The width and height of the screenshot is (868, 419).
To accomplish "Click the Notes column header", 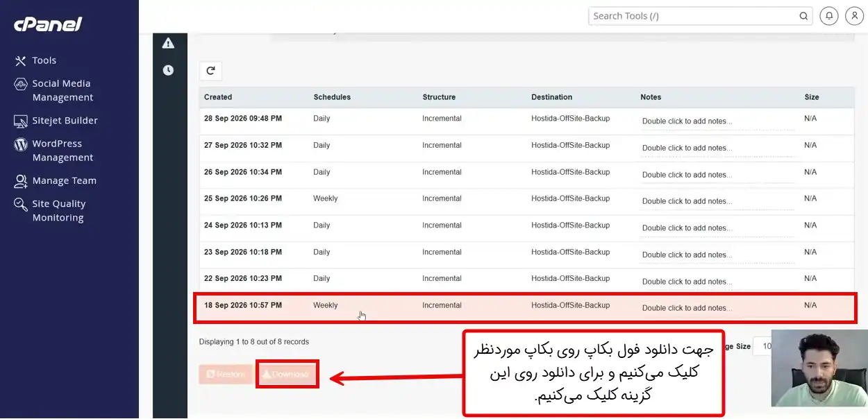I will 651,97.
